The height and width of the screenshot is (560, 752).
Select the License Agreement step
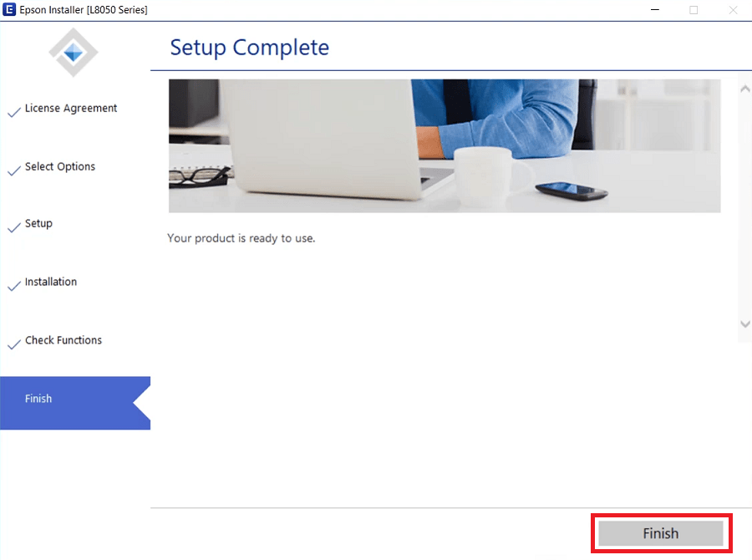click(x=70, y=109)
